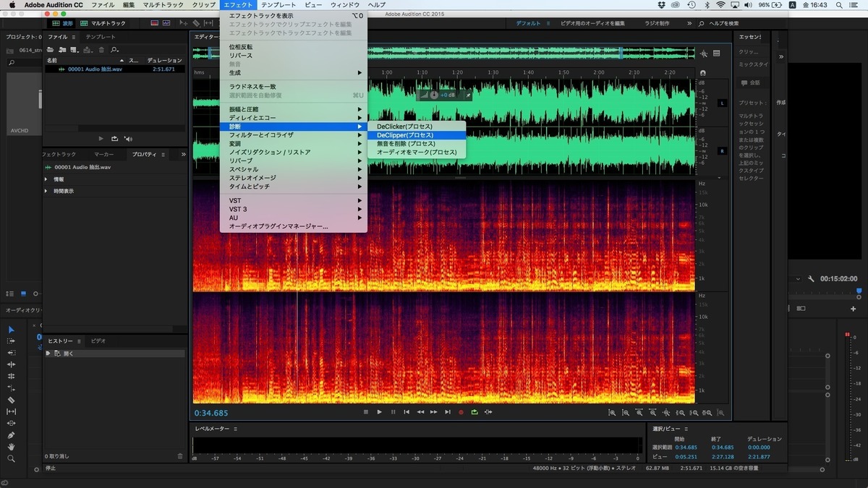Click the red Record button in transport

coord(461,412)
